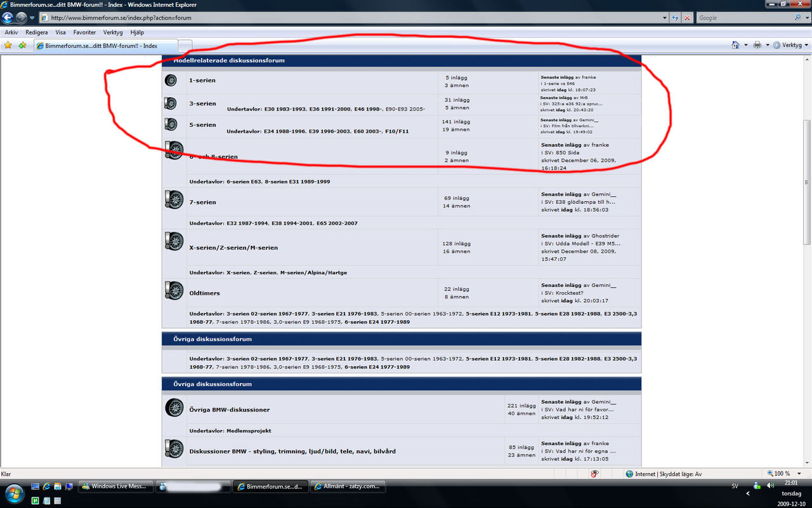Open the Redigera menu
The height and width of the screenshot is (508, 812).
[x=37, y=32]
